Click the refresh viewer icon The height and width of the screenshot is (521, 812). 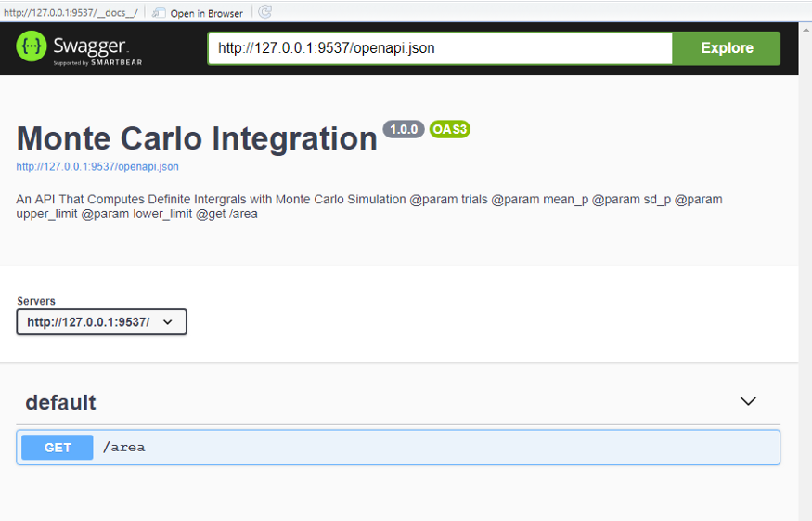tap(264, 12)
